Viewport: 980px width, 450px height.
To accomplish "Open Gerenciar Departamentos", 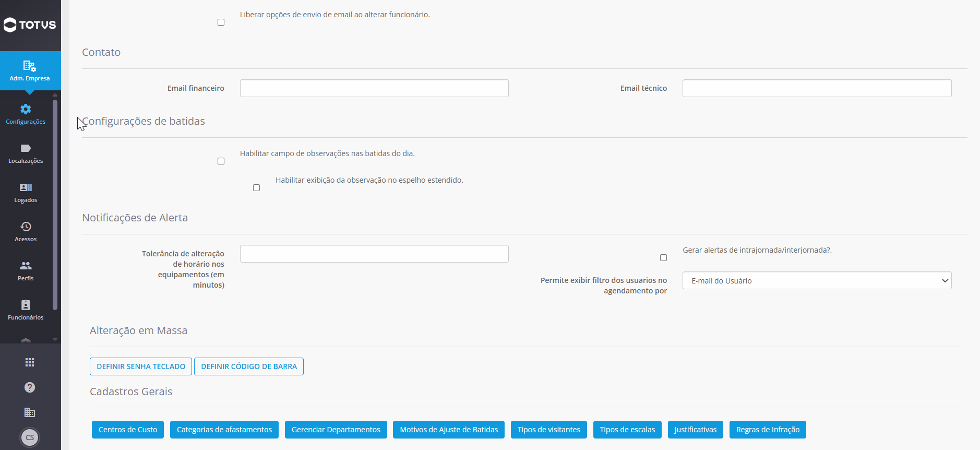I will click(336, 430).
